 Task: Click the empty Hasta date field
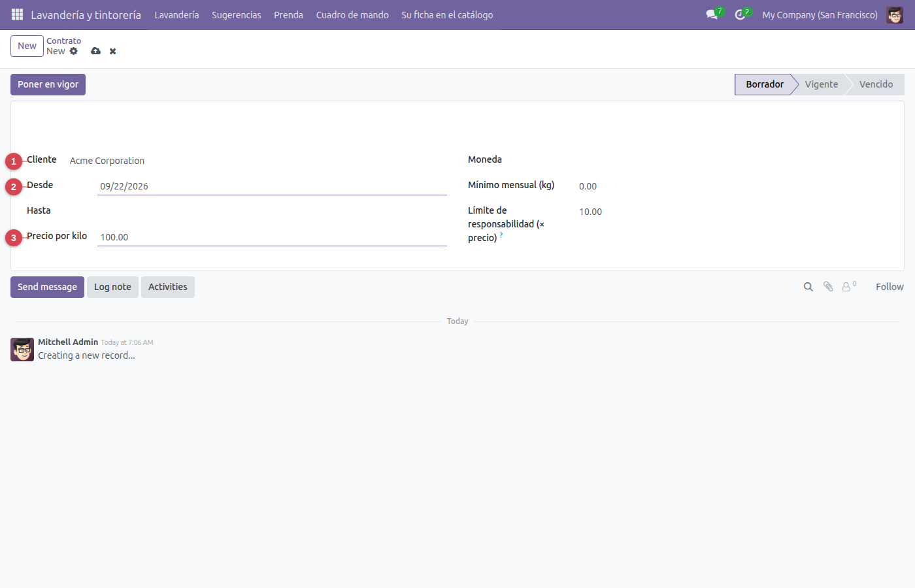point(272,211)
